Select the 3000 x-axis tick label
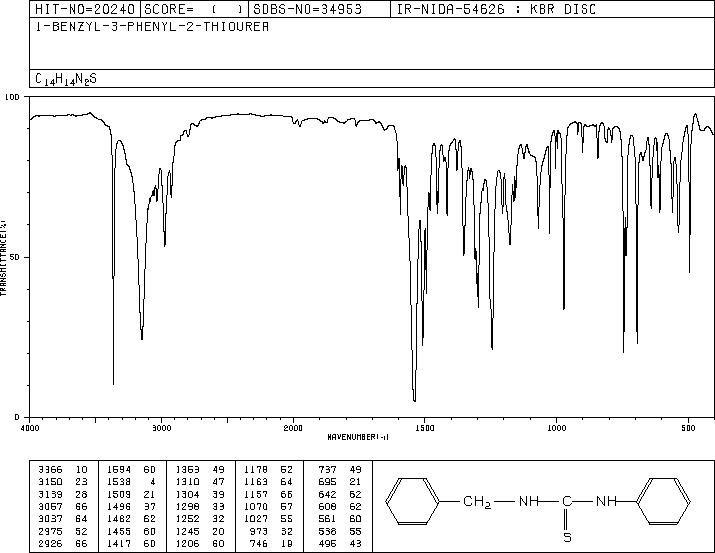Viewport: 715px width, 553px height. [161, 428]
